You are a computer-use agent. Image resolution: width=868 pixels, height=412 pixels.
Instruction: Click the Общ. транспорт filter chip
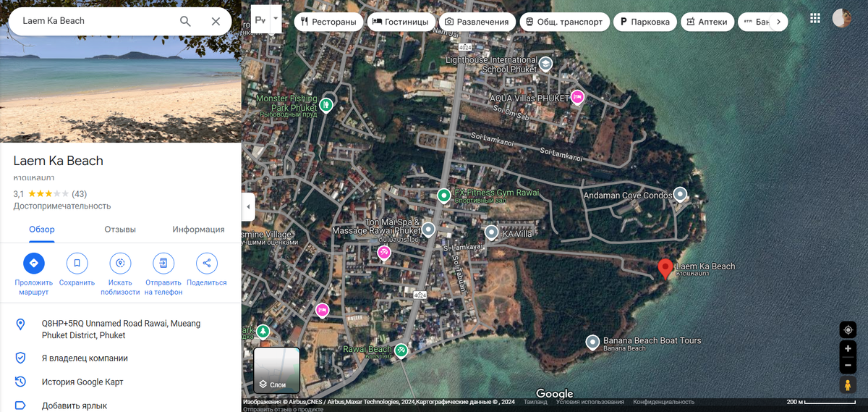click(563, 22)
